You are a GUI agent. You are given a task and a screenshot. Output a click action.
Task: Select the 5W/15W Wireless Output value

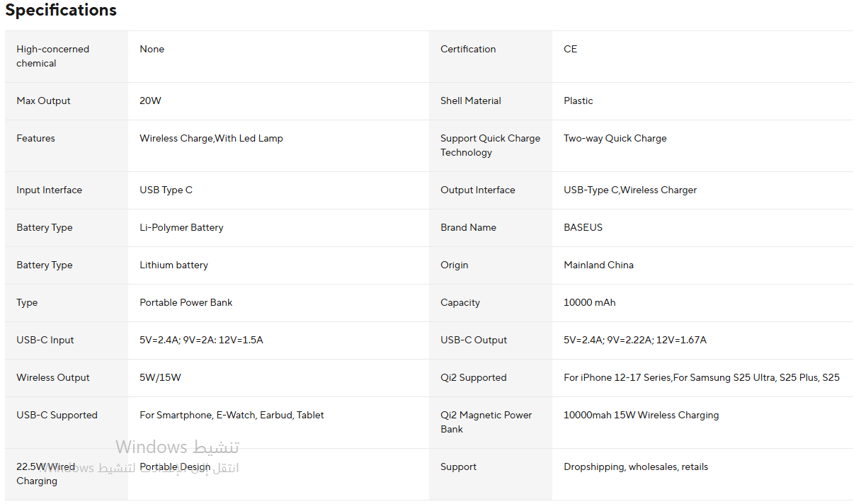point(160,377)
